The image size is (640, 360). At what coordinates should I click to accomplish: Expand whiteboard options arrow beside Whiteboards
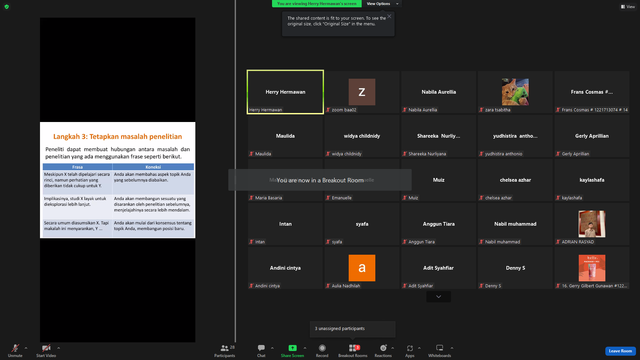[x=452, y=348]
